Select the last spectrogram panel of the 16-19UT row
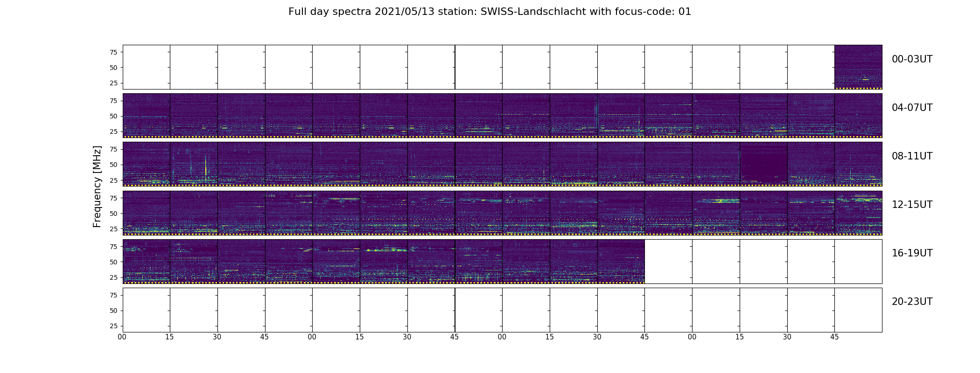The height and width of the screenshot is (373, 980). pyautogui.click(x=621, y=261)
